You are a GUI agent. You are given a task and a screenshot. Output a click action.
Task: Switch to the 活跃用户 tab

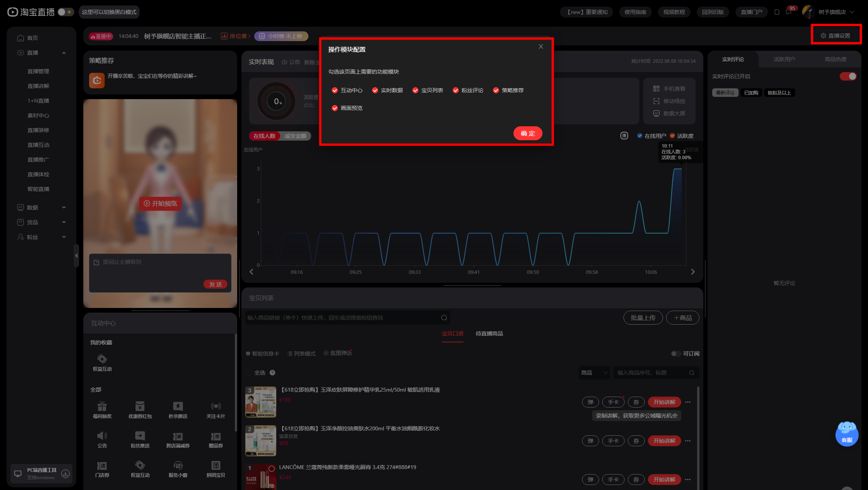(x=784, y=59)
